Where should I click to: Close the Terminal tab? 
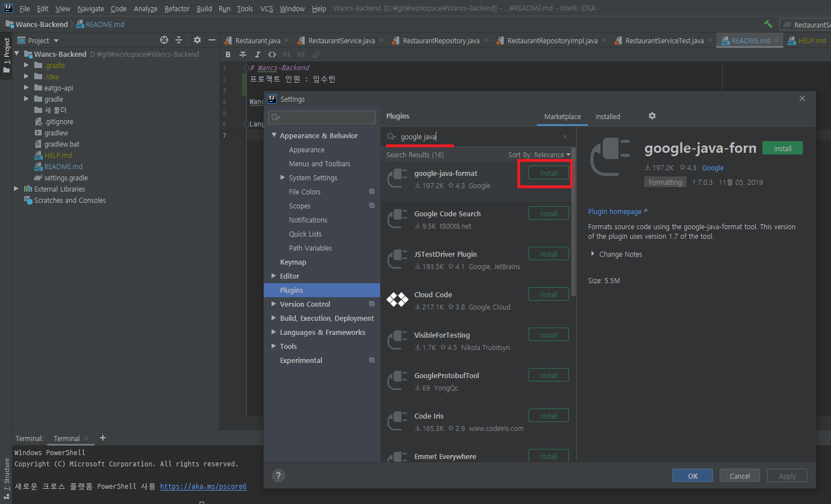pos(86,438)
